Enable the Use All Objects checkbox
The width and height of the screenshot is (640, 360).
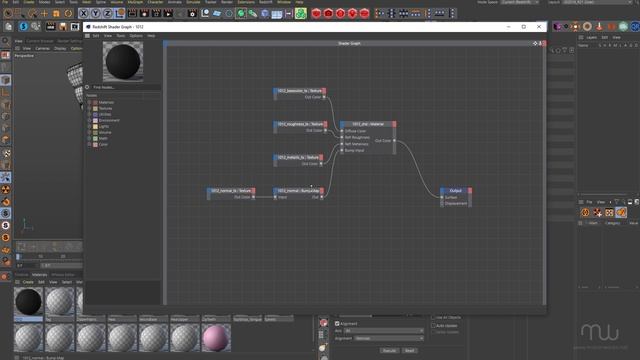pos(433,318)
